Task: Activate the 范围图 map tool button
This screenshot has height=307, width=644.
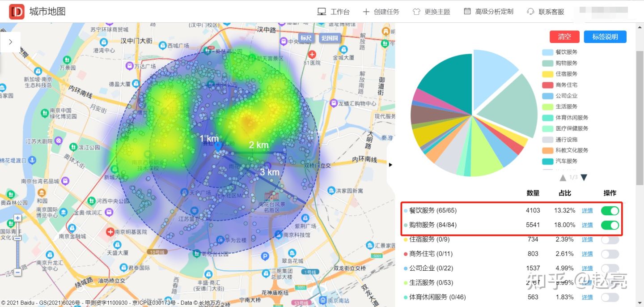Action: (x=329, y=38)
